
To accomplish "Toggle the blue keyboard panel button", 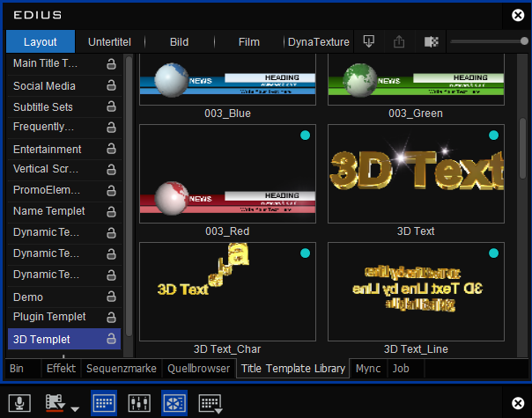I will click(104, 403).
